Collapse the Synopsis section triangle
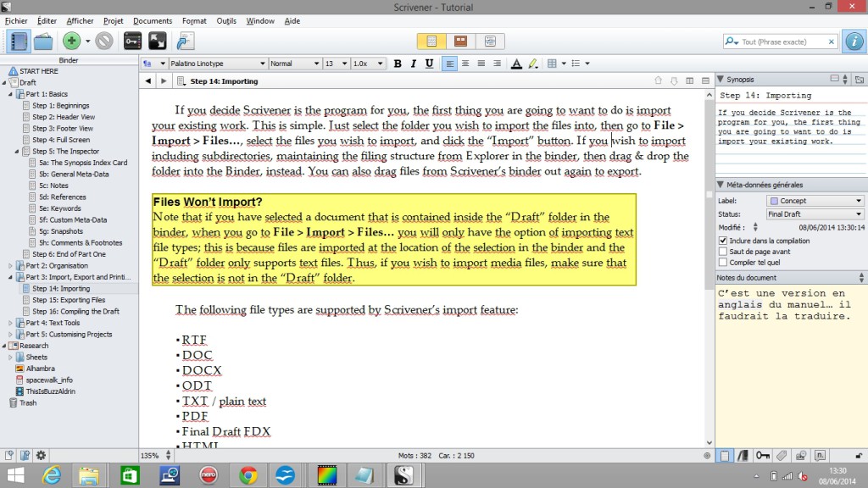The height and width of the screenshot is (488, 868). tap(721, 79)
